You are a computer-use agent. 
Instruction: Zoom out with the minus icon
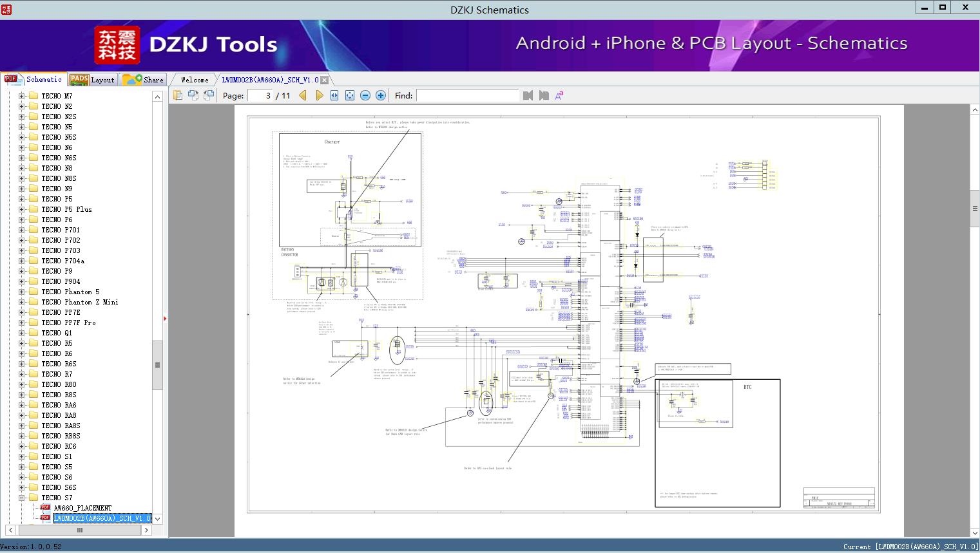coord(365,95)
